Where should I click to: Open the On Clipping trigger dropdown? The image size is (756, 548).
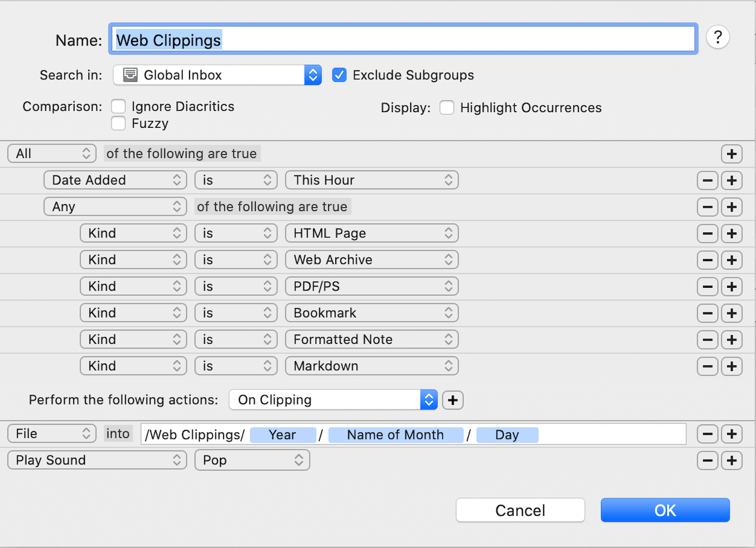333,399
